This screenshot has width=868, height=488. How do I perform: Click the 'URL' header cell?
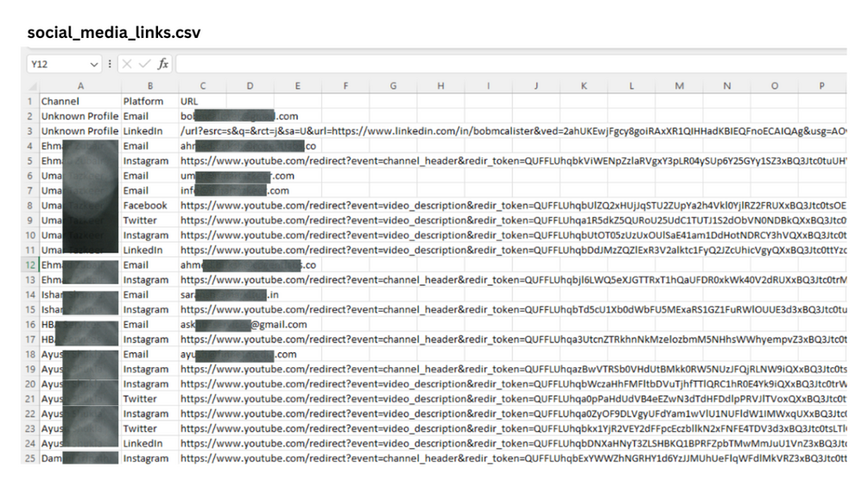pos(203,101)
